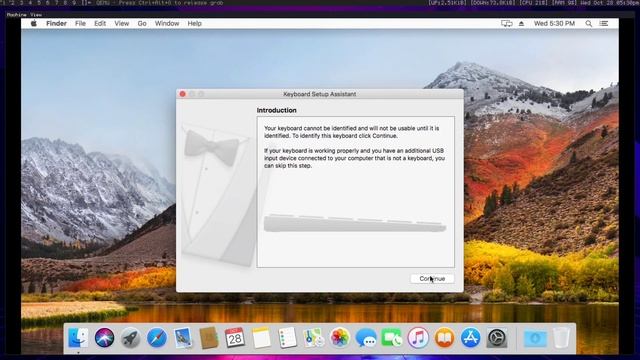Click the Keyboard Setup Assistant window title
Screen dimensions: 640x360
pos(320,94)
